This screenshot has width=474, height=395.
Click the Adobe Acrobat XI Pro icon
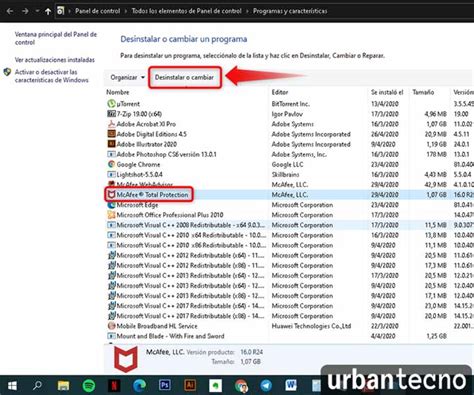[111, 124]
